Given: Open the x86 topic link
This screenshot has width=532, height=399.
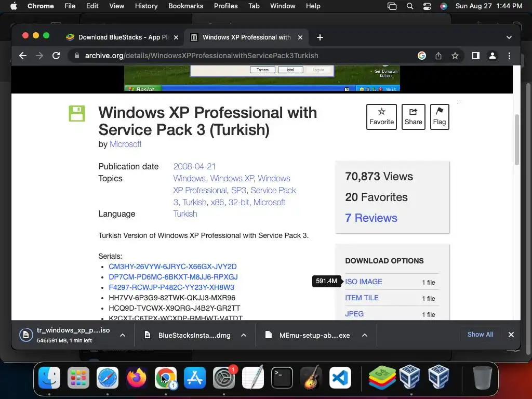Looking at the screenshot, I should click(217, 202).
